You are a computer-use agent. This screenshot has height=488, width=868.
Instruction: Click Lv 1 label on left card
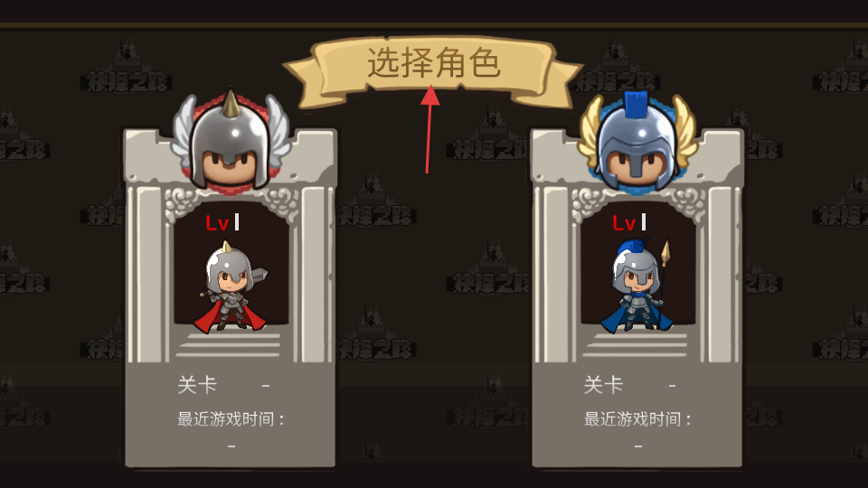click(x=222, y=223)
